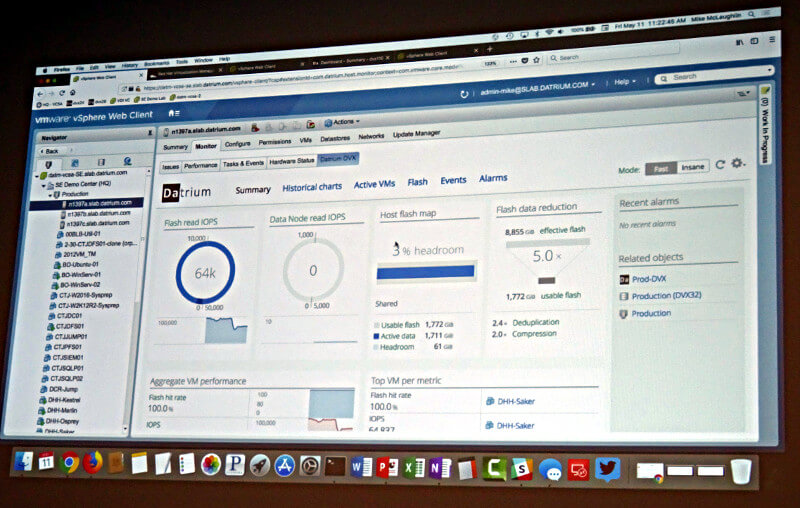Open Camtasia from the dock

[x=494, y=469]
